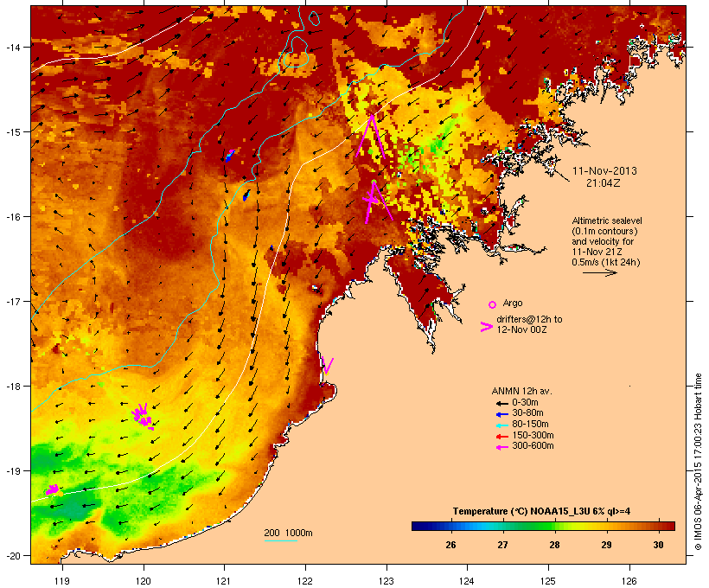The image size is (709, 588).
Task: Click the longitude axis label 124
Action: [x=467, y=581]
